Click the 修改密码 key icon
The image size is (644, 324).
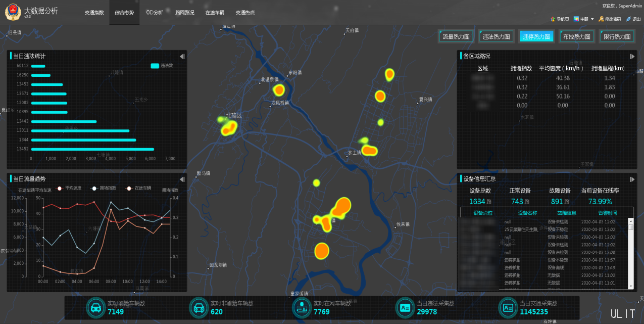click(601, 19)
